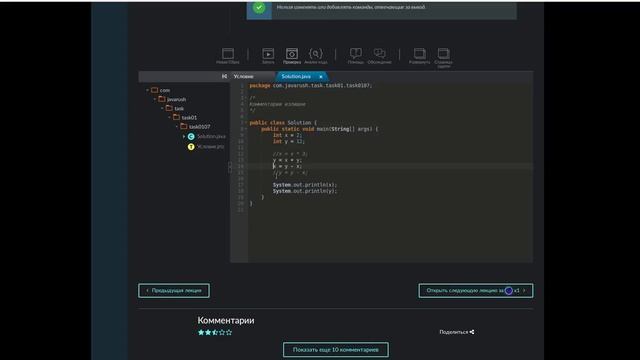640x360 pixels.
Task: Open the task page toolbar icon
Action: 443,53
